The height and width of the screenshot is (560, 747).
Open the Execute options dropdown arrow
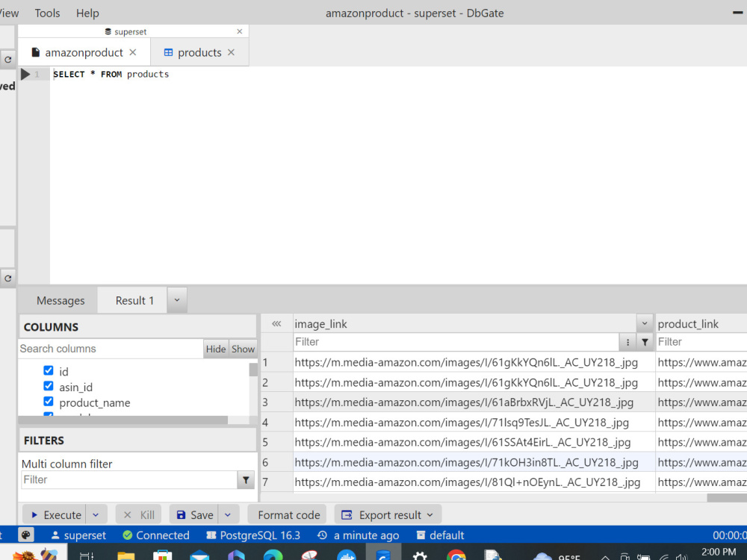(96, 514)
